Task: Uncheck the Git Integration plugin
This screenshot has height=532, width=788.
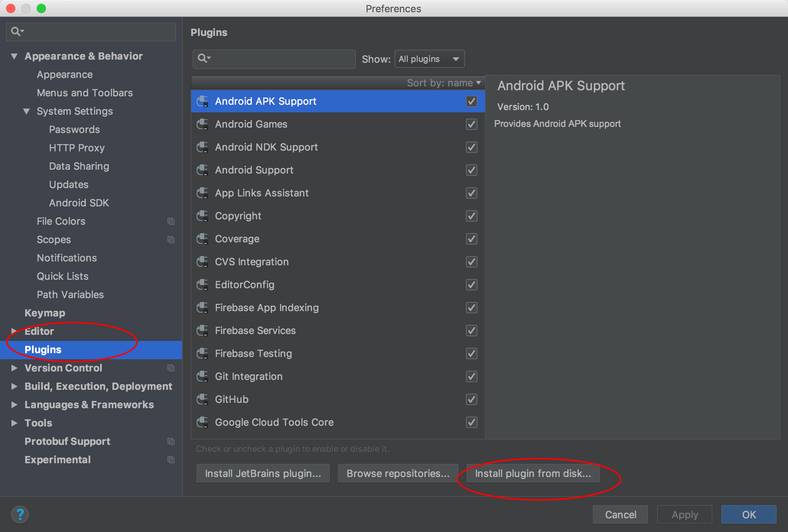Action: [x=472, y=376]
